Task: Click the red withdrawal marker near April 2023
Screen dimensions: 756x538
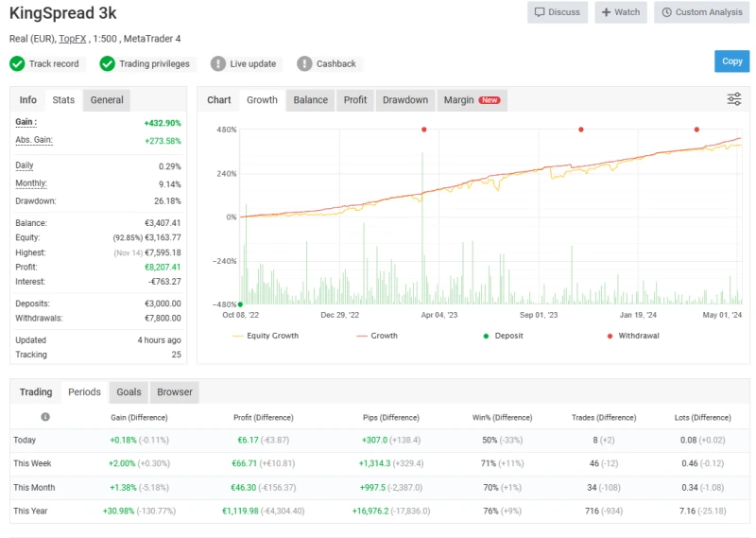Action: pyautogui.click(x=423, y=130)
